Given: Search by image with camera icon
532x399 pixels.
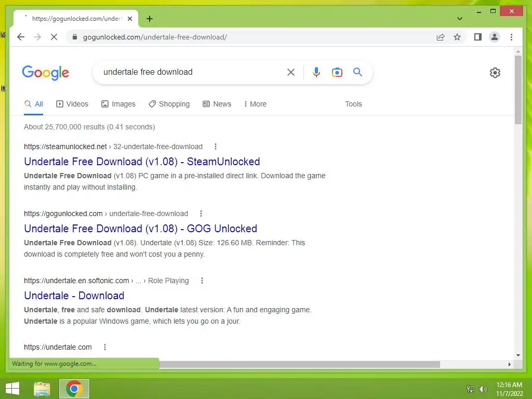Looking at the screenshot, I should 337,72.
